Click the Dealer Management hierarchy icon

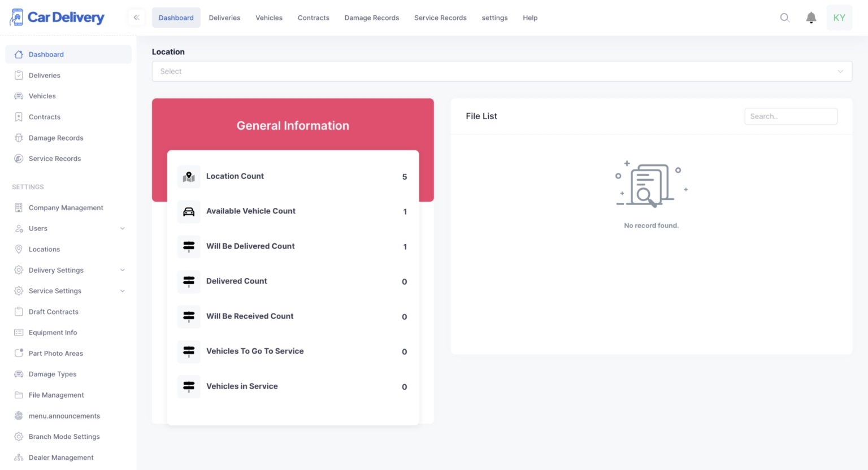(19, 458)
